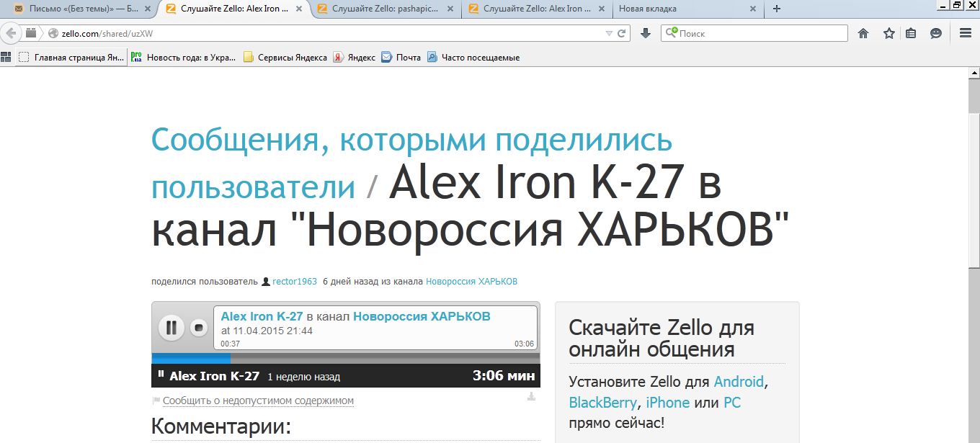Click the chat smiley icon in toolbar

936,33
